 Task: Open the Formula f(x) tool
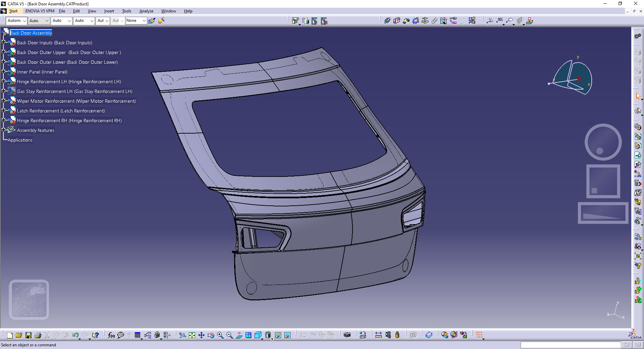point(111,335)
